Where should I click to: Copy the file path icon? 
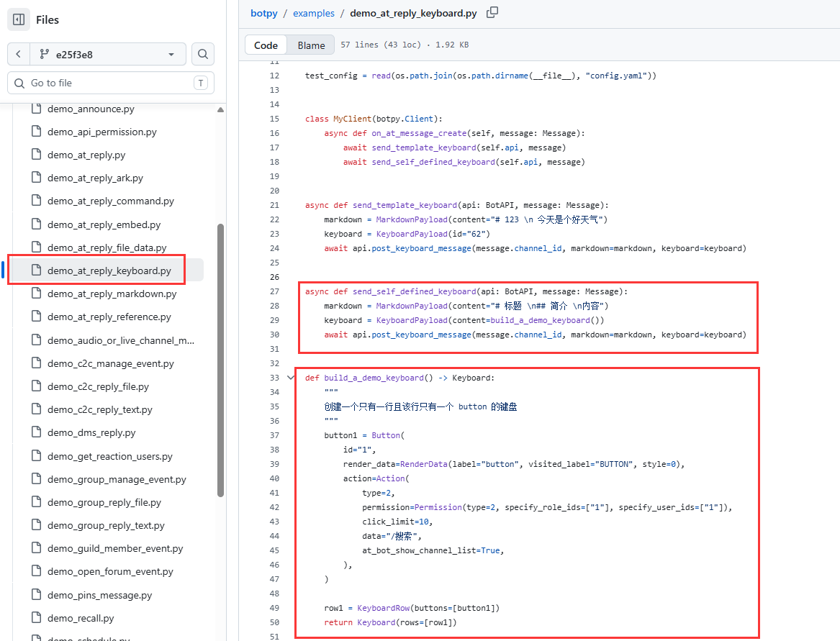[492, 12]
